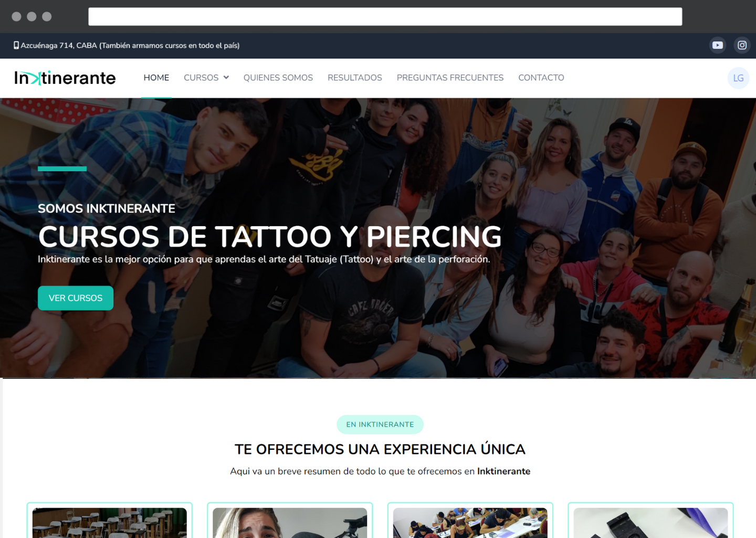Click the Azcuénaga 714 address text
The height and width of the screenshot is (538, 756).
coord(130,46)
